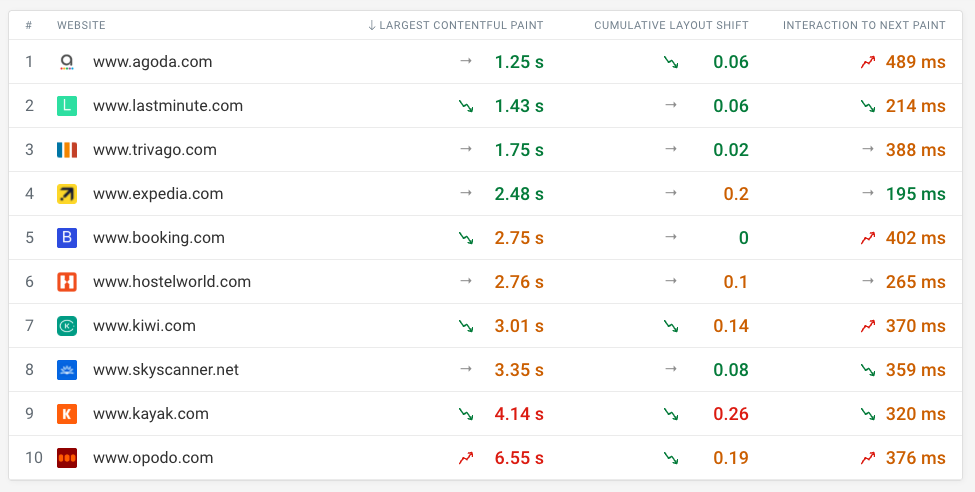Click the 0.08 layout shift value

coord(731,370)
